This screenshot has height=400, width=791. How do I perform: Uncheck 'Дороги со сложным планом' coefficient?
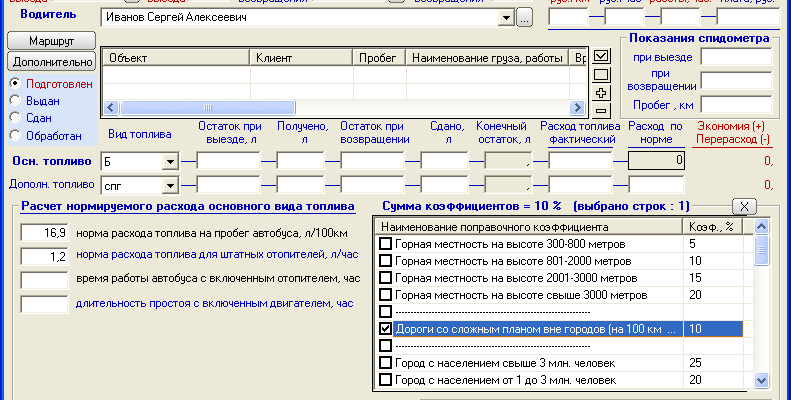click(x=386, y=328)
